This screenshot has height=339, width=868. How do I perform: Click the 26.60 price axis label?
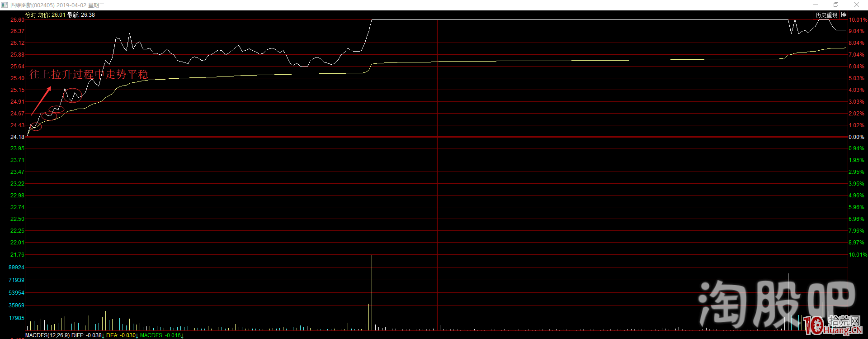[x=18, y=20]
